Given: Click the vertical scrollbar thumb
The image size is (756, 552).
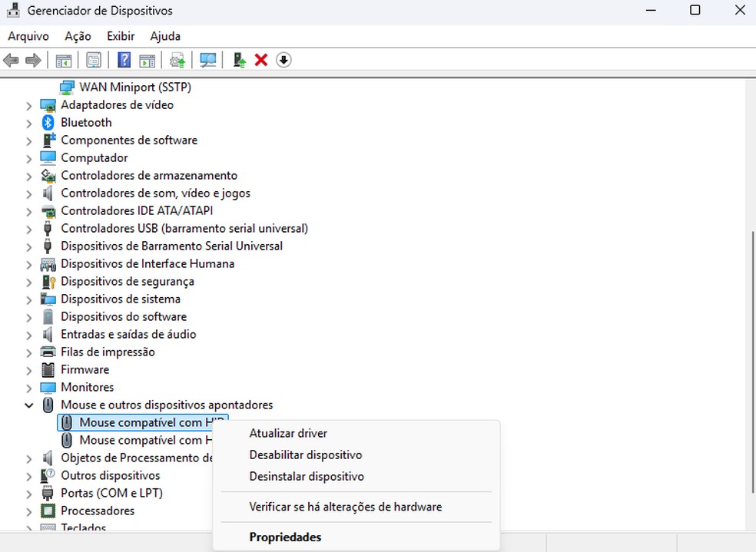Looking at the screenshot, I should (x=752, y=362).
